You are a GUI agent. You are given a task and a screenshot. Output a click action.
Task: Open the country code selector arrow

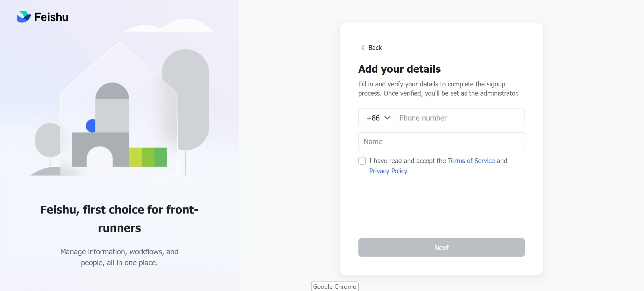[x=387, y=118]
